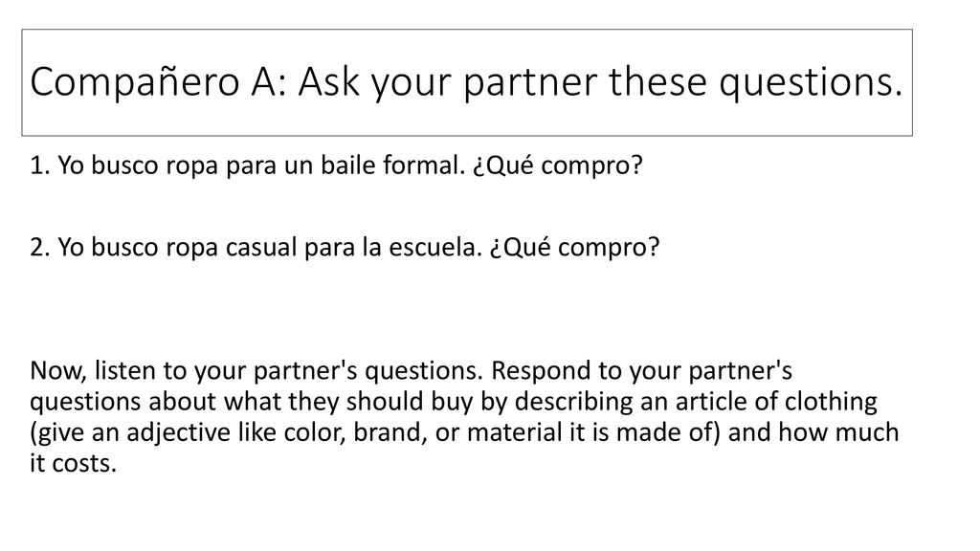This screenshot has height=551, width=980.
Task: Click the ending words it costs
Action: (73, 464)
